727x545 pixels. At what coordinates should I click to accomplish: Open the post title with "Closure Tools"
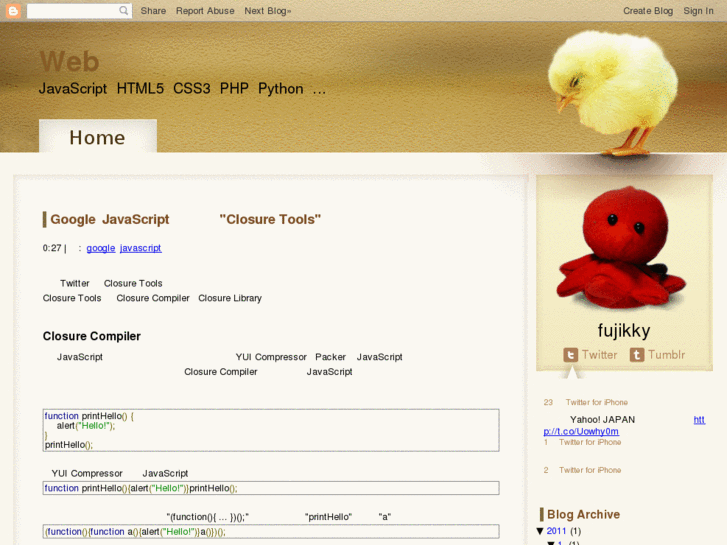click(185, 219)
